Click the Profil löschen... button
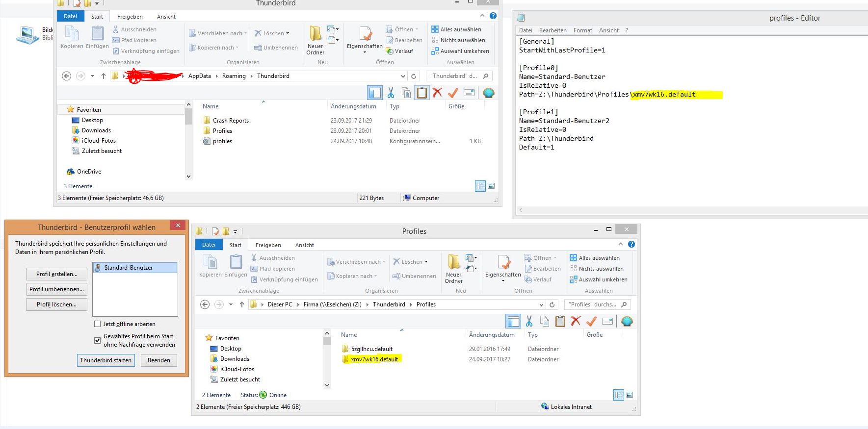Viewport: 868px width, 429px height. coord(57,304)
